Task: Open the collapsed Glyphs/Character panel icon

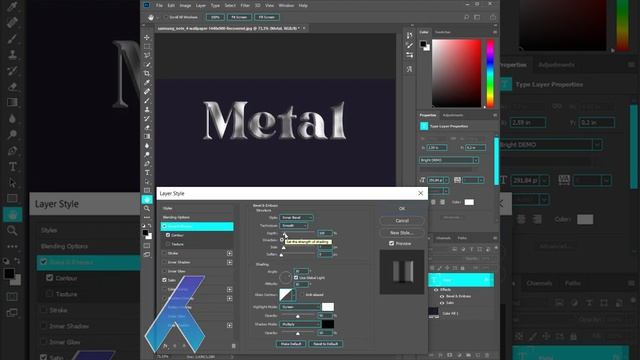Action: (409, 69)
